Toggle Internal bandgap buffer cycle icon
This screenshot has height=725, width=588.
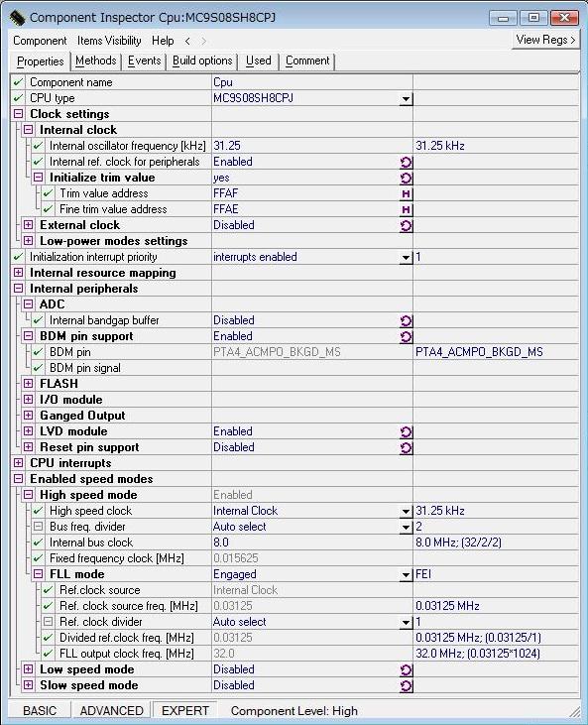[406, 321]
